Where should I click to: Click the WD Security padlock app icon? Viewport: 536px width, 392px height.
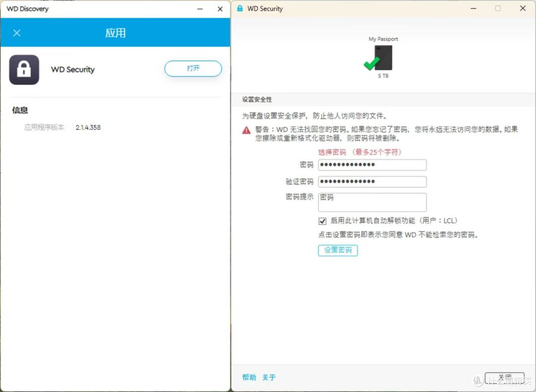(x=24, y=70)
